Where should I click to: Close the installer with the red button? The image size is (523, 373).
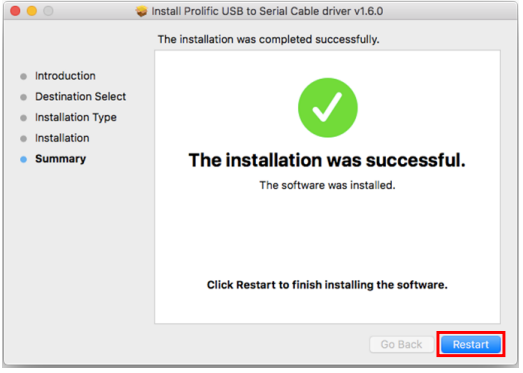[x=15, y=11]
